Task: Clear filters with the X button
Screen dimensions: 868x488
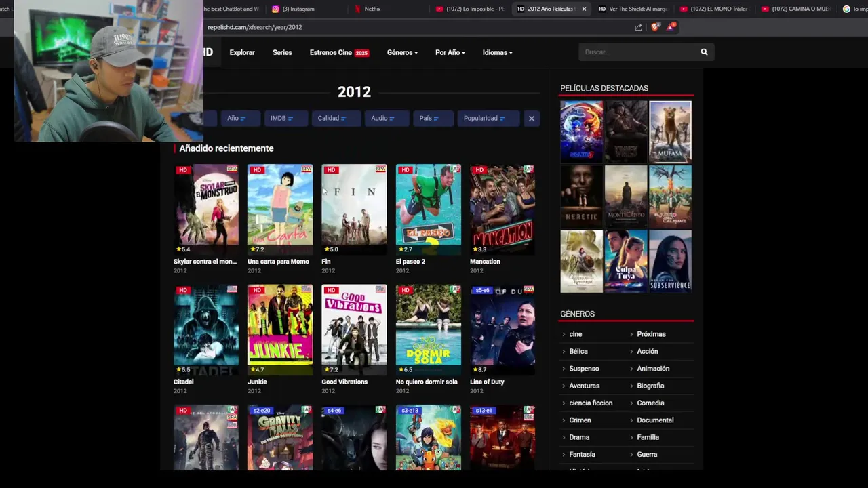Action: (532, 119)
